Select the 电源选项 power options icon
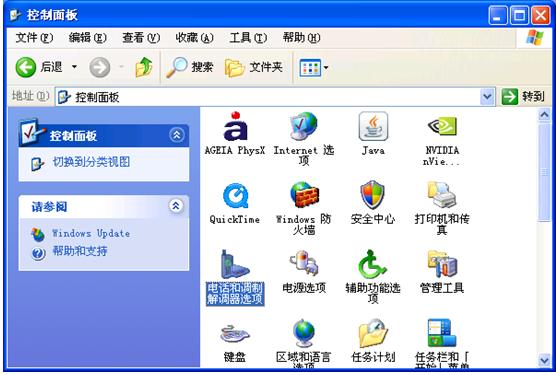This screenshot has width=556, height=375. coord(304,264)
